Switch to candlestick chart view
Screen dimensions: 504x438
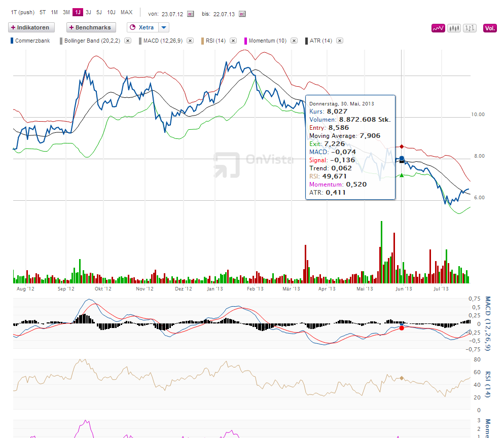pos(454,28)
